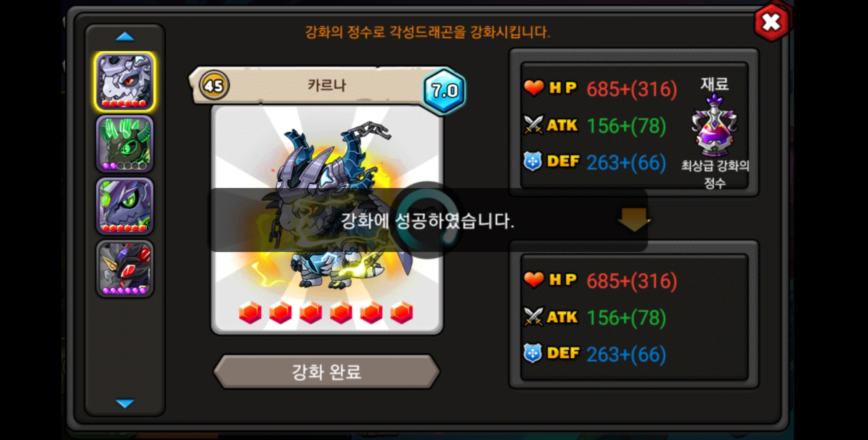This screenshot has height=440, width=868.
Task: Tap the HP heart icon in bottom stats
Action: tap(533, 279)
